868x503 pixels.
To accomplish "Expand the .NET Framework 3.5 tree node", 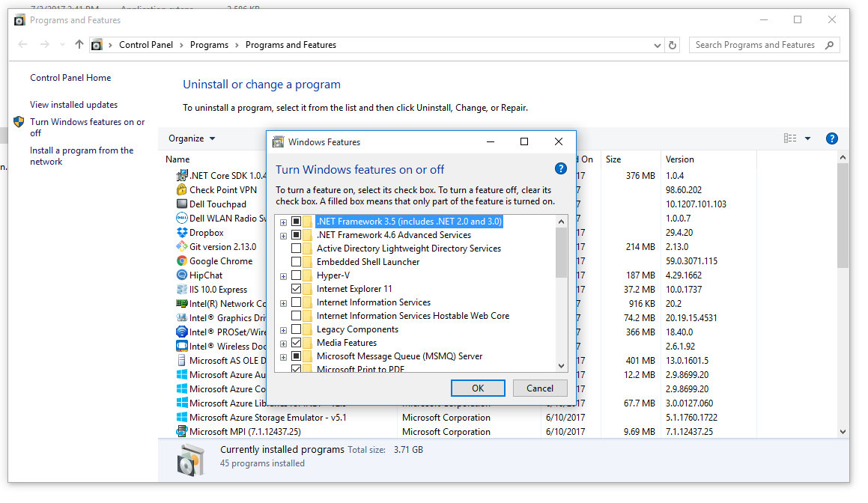I will tap(283, 221).
